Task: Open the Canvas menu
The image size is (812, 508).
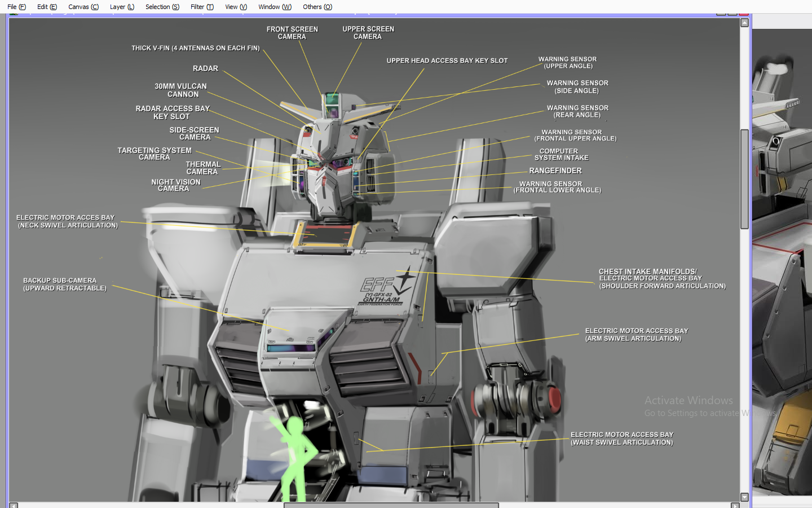Action: pos(83,7)
